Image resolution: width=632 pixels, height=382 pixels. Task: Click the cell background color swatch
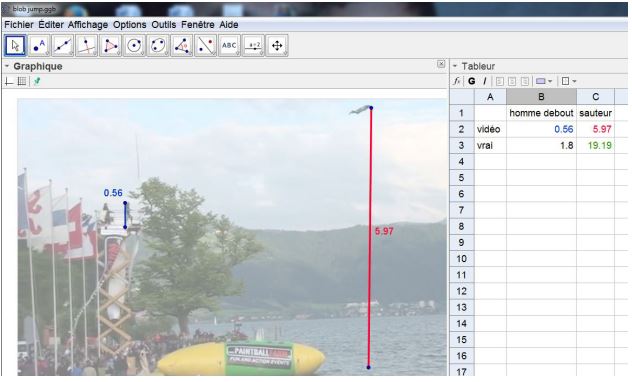pyautogui.click(x=541, y=81)
